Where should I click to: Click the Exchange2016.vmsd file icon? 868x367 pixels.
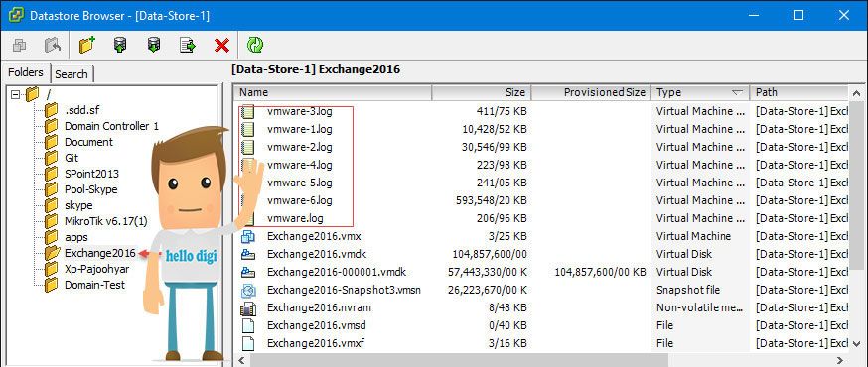click(x=248, y=325)
